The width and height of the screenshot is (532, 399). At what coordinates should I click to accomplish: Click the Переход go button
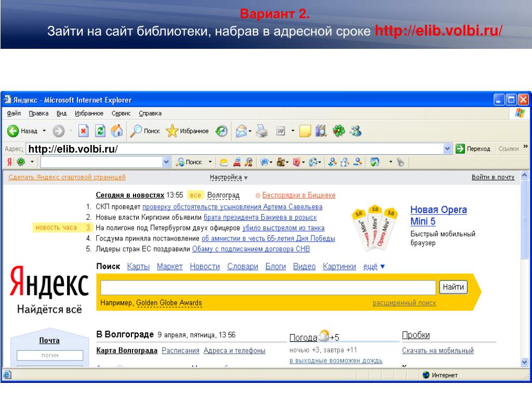[473, 149]
